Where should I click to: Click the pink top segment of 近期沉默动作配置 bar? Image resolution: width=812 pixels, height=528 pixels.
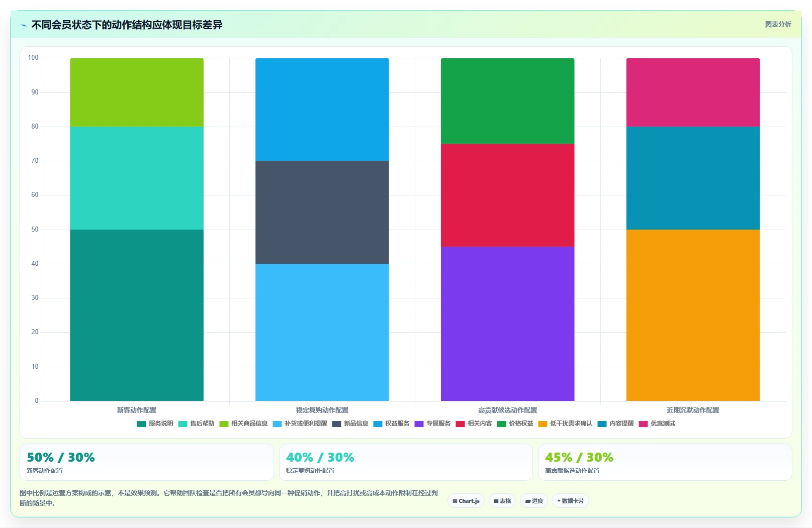pos(693,92)
